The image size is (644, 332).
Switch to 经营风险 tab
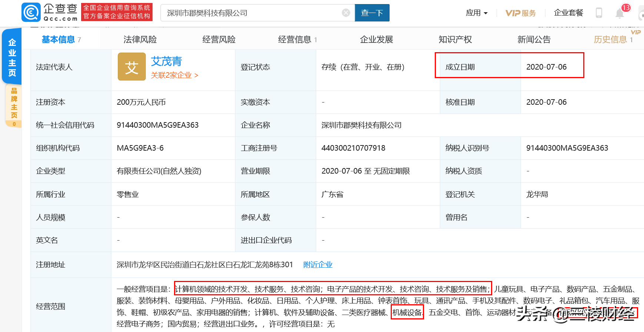[219, 40]
